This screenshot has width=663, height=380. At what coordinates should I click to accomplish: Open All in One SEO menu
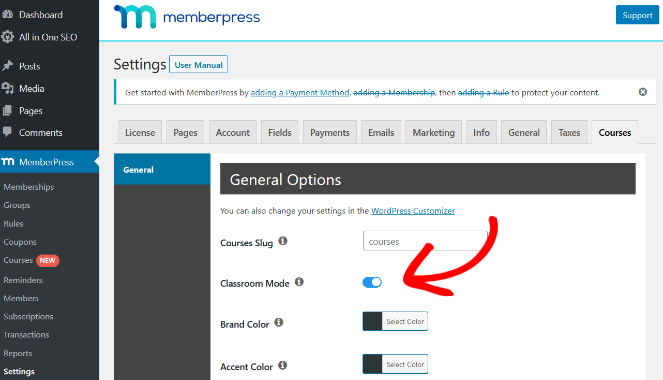click(49, 37)
